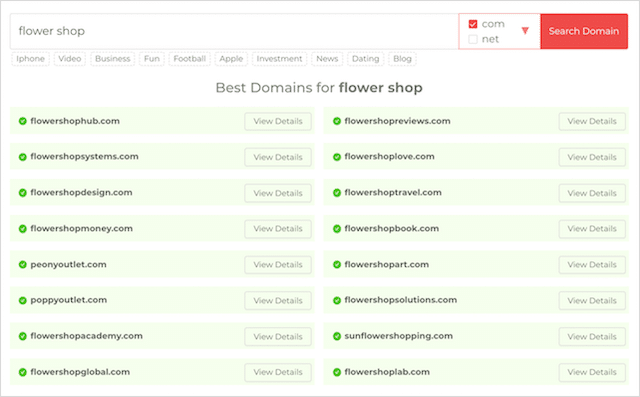Click green check icon beside sunflowershopping.com
640x397 pixels.
[337, 336]
